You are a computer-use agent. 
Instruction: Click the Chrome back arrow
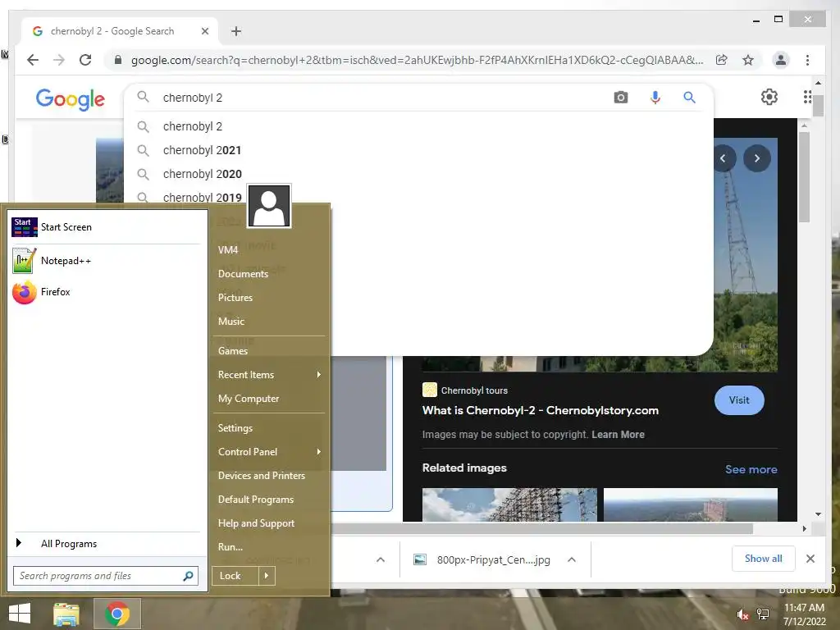pos(33,60)
